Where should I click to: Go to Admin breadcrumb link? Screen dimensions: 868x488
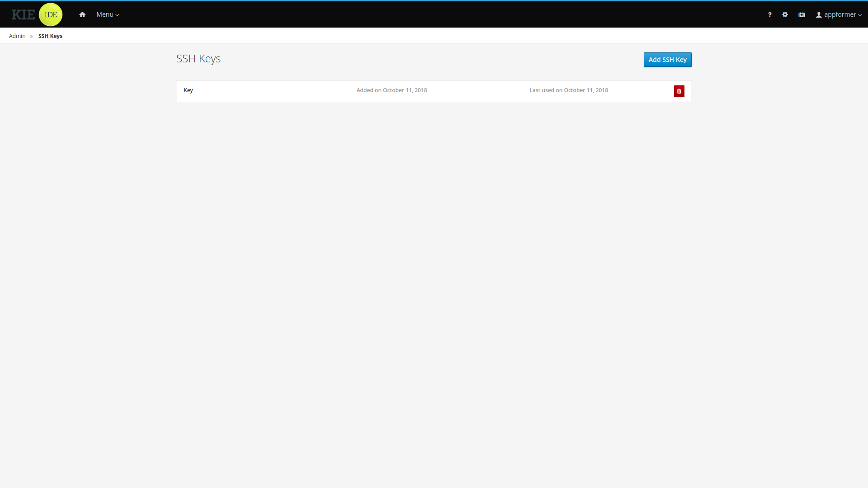pyautogui.click(x=17, y=36)
